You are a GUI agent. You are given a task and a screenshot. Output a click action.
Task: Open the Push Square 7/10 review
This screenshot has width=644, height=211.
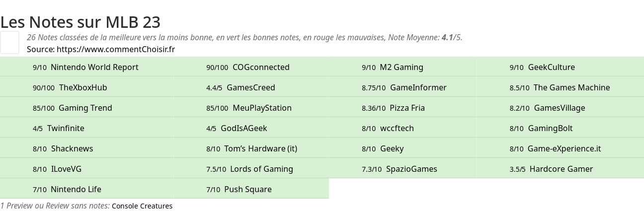click(247, 189)
